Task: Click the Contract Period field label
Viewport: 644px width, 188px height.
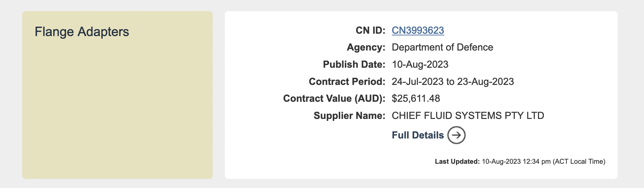Action: (x=347, y=82)
